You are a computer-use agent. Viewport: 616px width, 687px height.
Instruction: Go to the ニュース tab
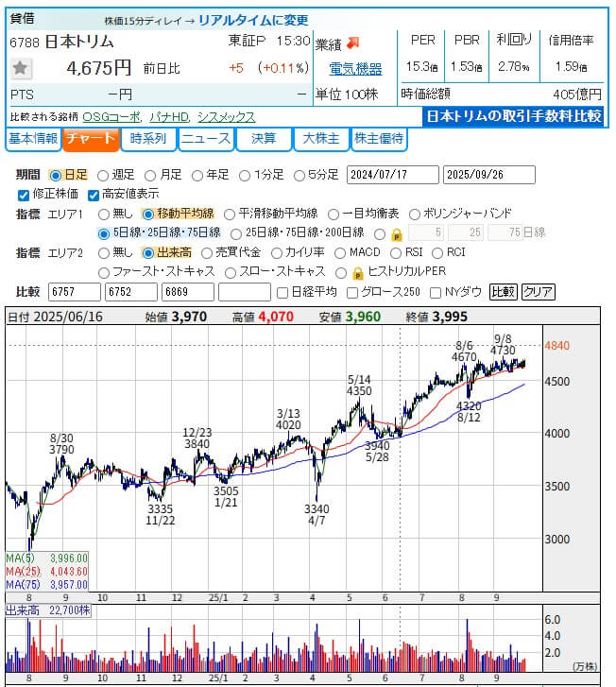coord(206,139)
